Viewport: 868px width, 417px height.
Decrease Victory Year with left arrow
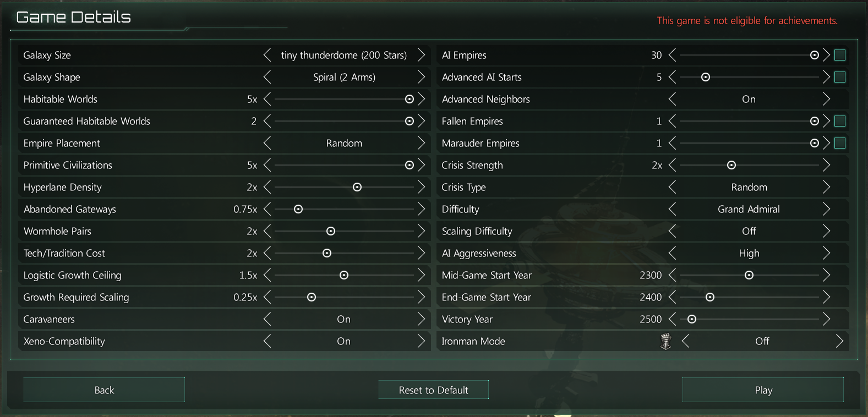tap(672, 319)
